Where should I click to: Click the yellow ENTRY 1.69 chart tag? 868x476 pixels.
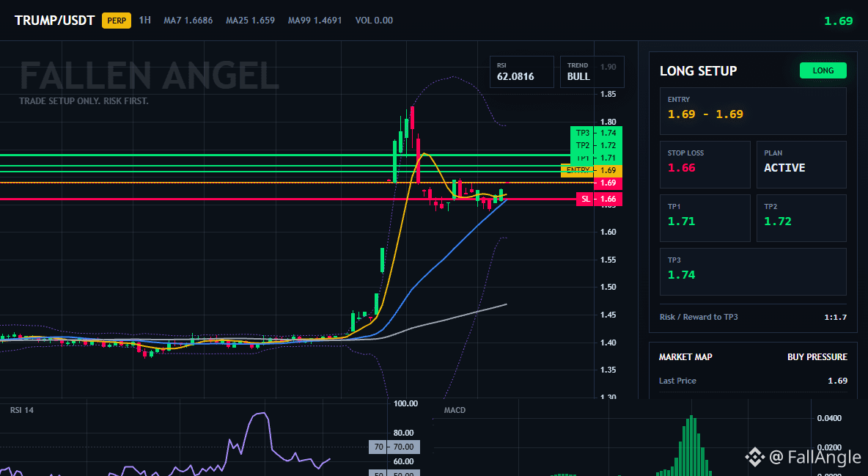click(x=591, y=171)
